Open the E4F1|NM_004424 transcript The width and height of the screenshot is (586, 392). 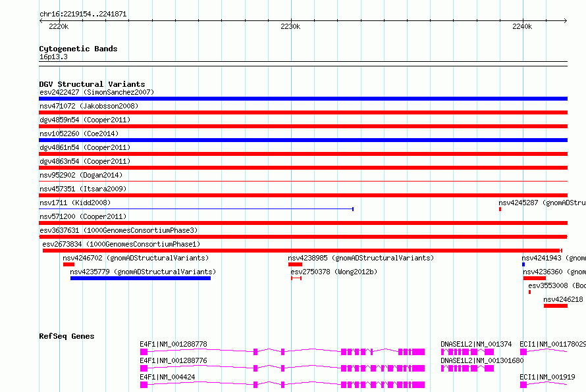click(x=282, y=385)
